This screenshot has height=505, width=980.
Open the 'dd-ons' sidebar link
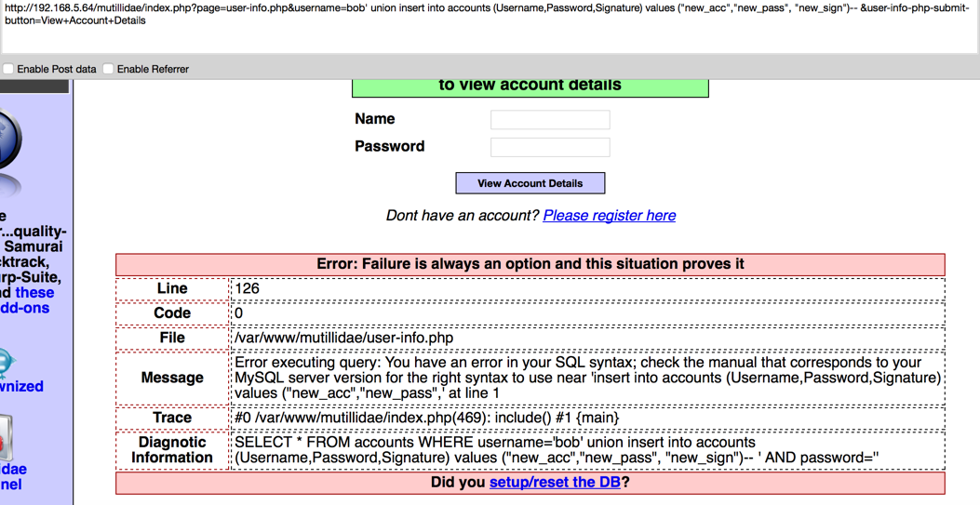(25, 308)
